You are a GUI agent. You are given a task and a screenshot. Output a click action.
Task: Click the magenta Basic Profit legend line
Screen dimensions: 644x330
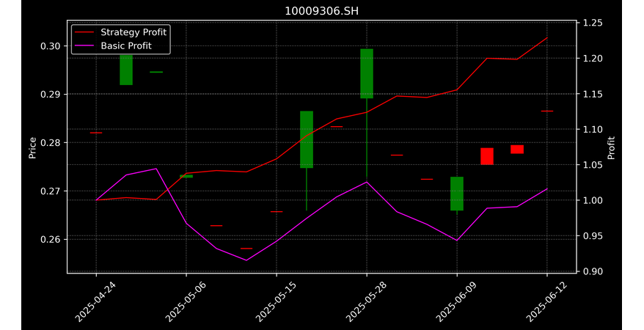click(84, 46)
